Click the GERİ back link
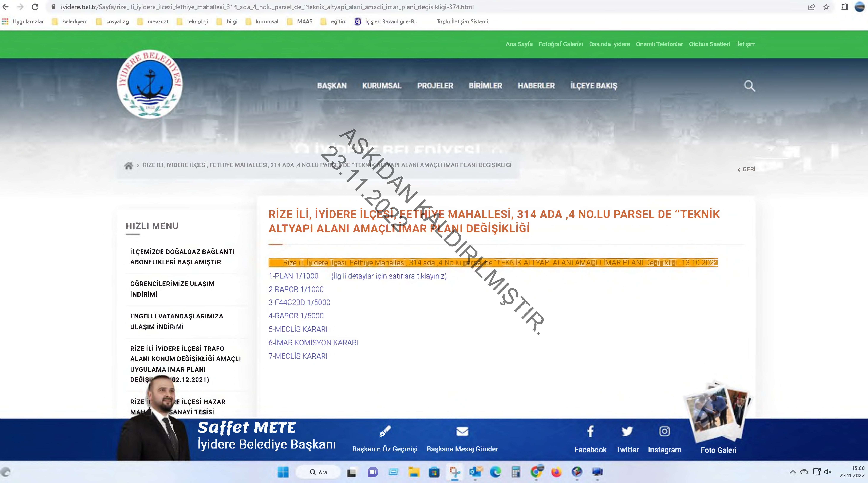Image resolution: width=868 pixels, height=483 pixels. (746, 169)
